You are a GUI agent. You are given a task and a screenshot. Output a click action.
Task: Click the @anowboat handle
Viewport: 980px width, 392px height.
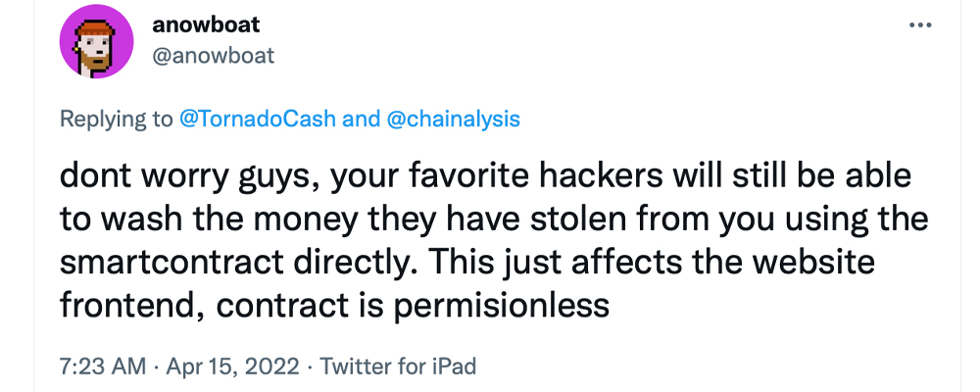pos(213,56)
